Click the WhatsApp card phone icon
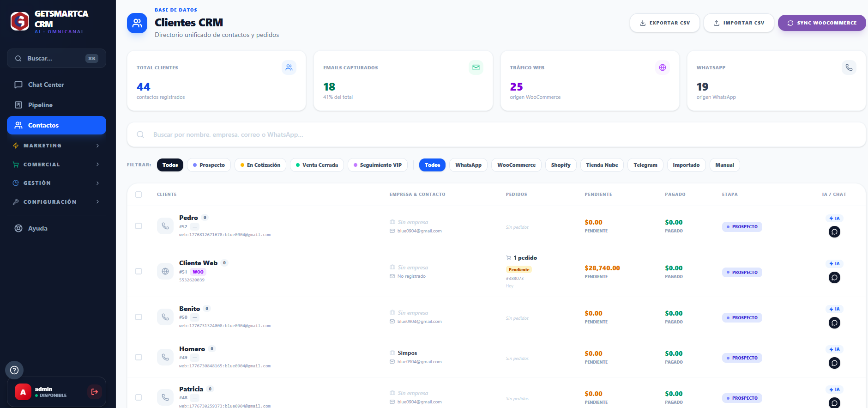The image size is (868, 408). (849, 67)
